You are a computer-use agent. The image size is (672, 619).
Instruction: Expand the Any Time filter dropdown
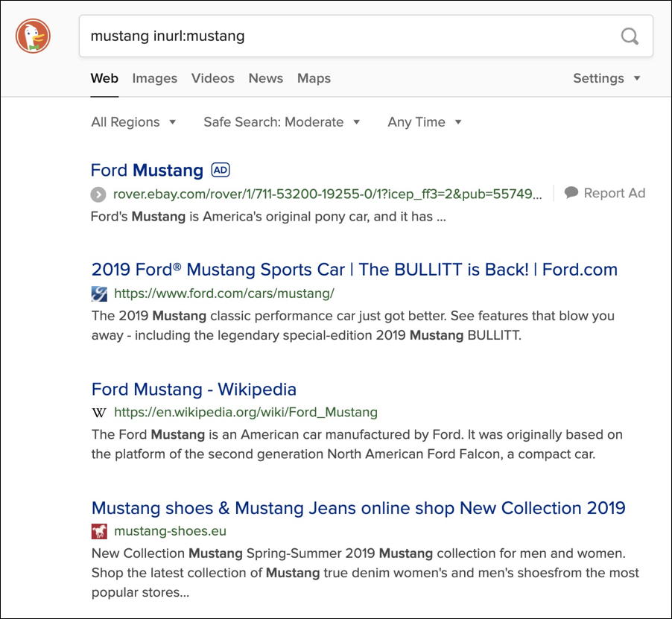pos(425,122)
